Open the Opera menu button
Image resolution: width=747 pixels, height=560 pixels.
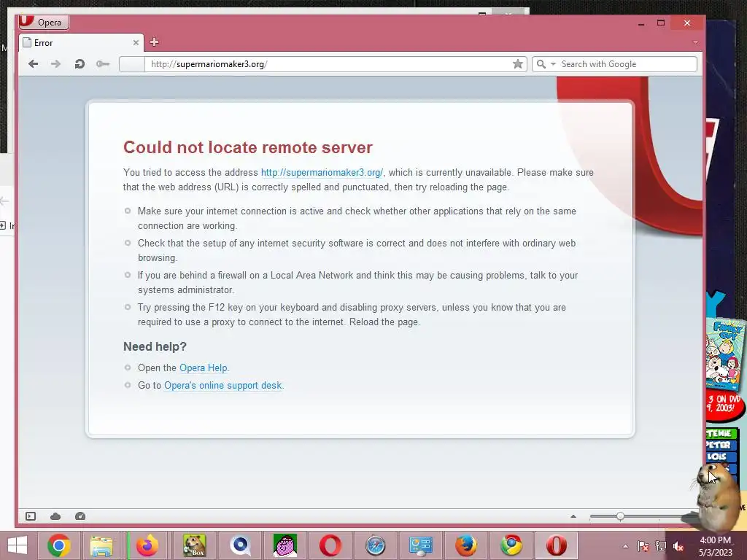pos(44,22)
